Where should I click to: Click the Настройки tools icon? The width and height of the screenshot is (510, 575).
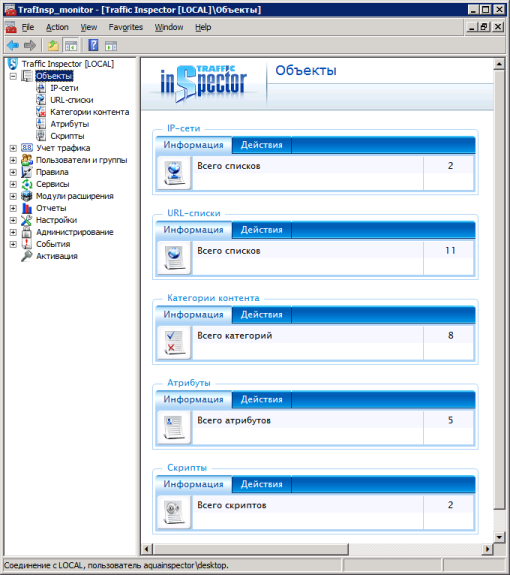pos(27,220)
